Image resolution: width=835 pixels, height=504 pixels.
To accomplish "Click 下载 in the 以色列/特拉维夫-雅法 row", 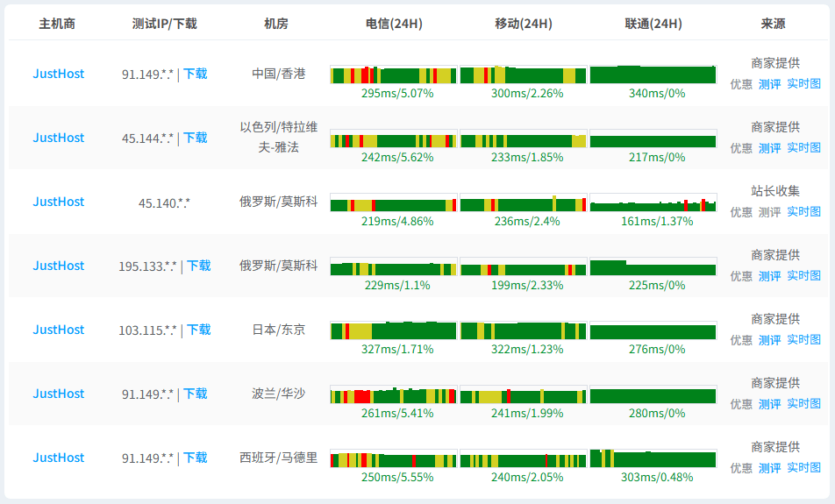I will 196,138.
